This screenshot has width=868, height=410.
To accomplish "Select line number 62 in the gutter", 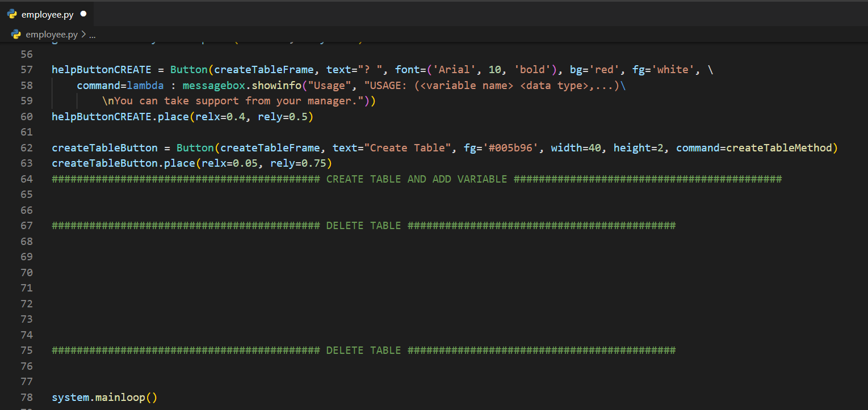I will pyautogui.click(x=27, y=148).
